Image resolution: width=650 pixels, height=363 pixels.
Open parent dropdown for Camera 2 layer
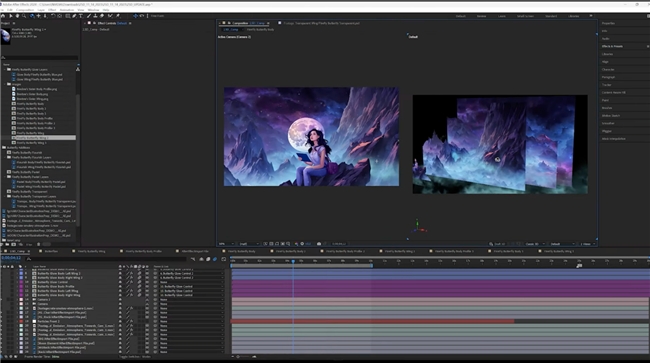tap(191, 300)
